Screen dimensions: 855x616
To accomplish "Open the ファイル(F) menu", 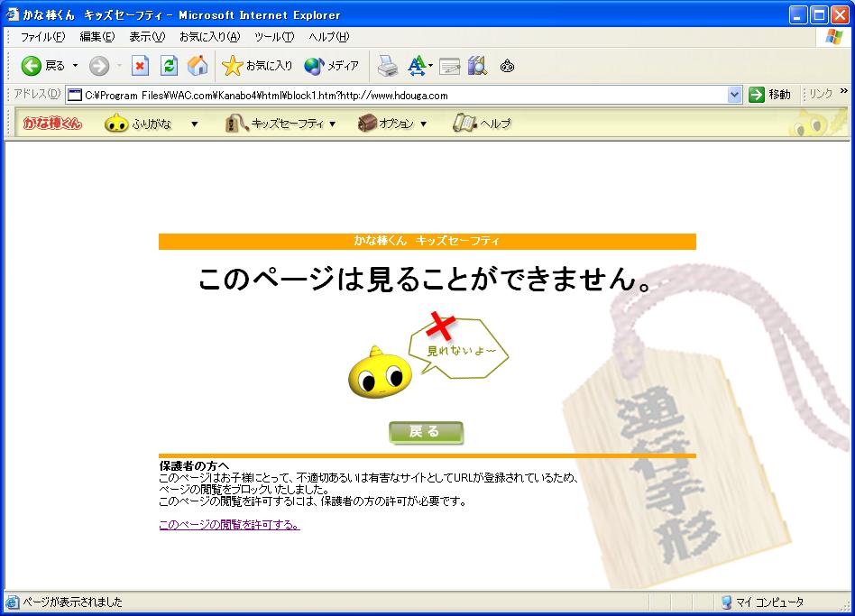I will click(x=42, y=37).
